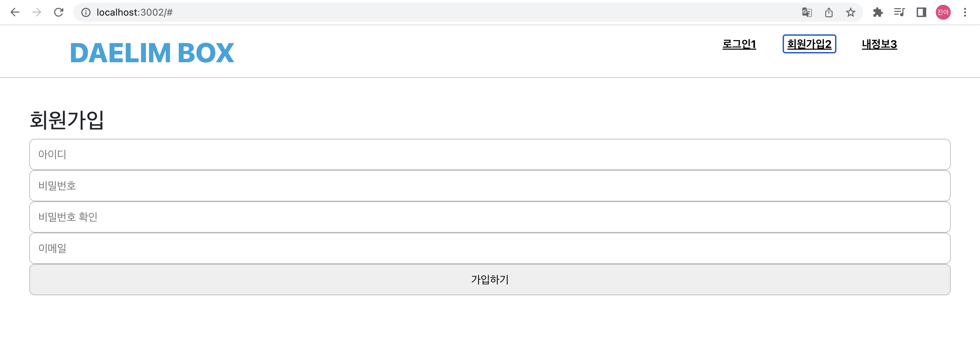Click the DAELIM BOX logo
The height and width of the screenshot is (349, 980).
pyautogui.click(x=152, y=53)
